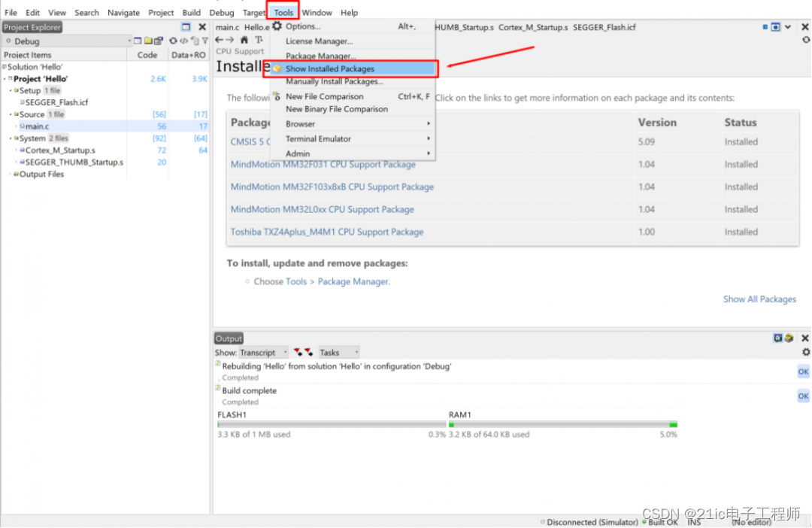Open the folder icon in Project Explorer toolbar
812x528 pixels.
[x=149, y=41]
